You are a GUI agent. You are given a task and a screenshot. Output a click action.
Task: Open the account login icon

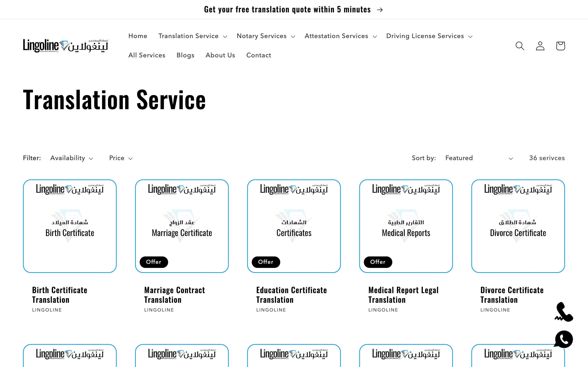pos(540,46)
